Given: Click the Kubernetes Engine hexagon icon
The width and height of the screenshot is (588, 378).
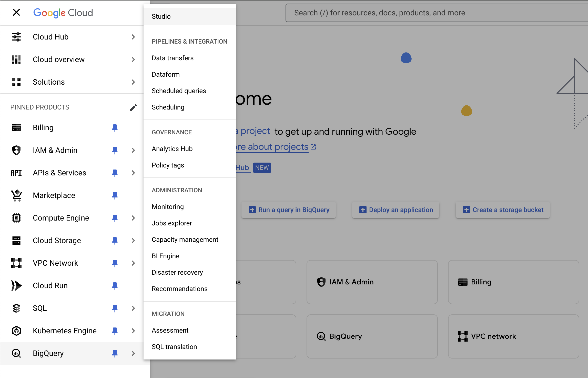Looking at the screenshot, I should click(16, 331).
